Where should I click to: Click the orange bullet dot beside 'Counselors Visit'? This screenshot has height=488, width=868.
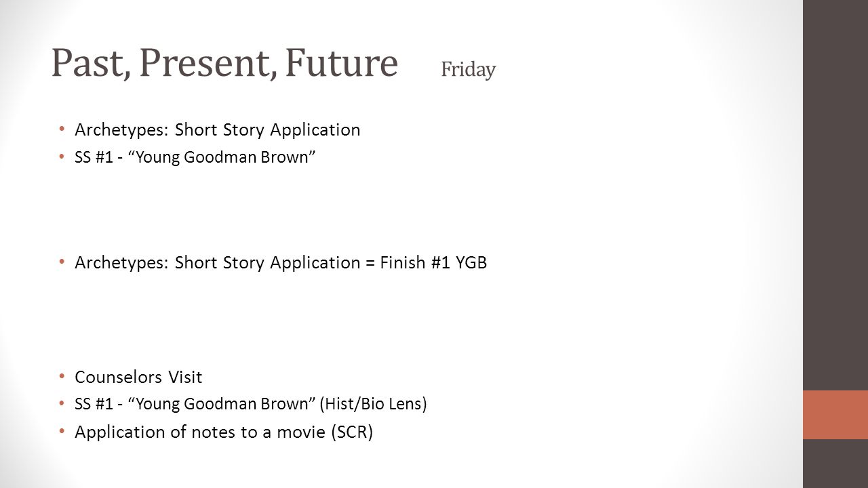coord(62,376)
